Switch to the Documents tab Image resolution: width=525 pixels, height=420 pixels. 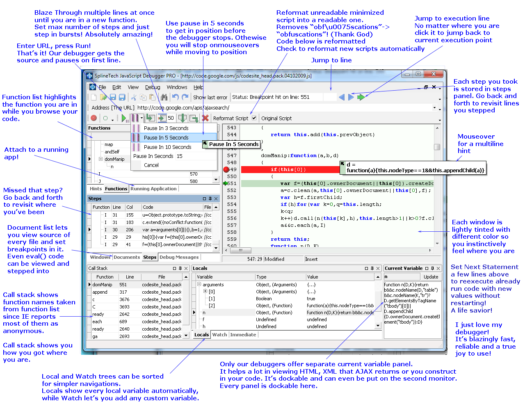127,257
